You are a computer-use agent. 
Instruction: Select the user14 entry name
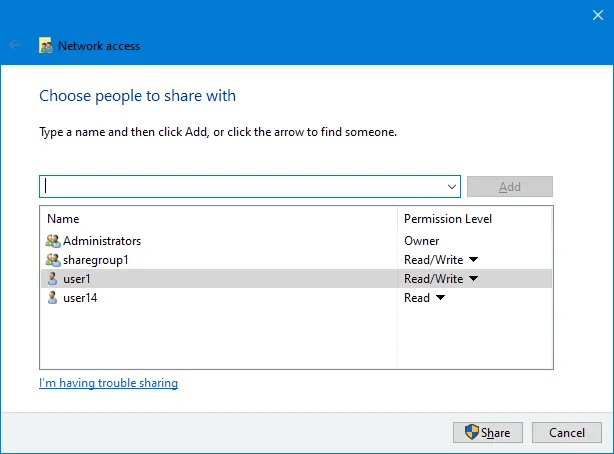80,298
